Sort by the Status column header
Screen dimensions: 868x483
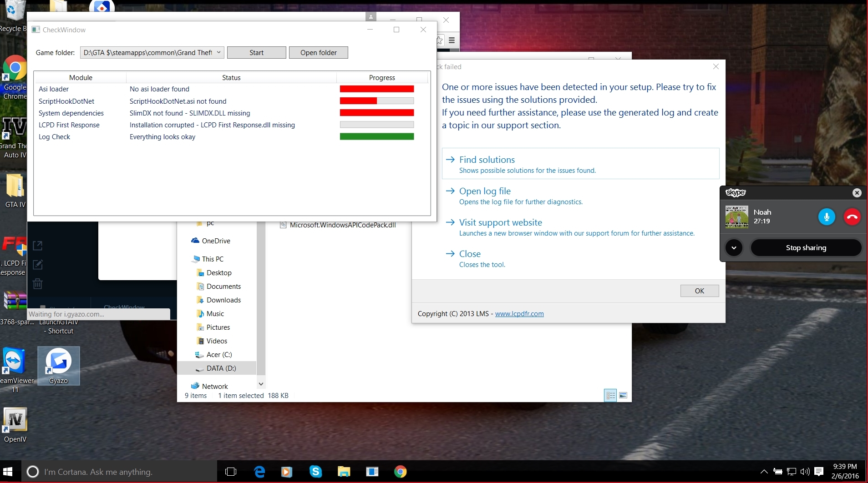(231, 77)
